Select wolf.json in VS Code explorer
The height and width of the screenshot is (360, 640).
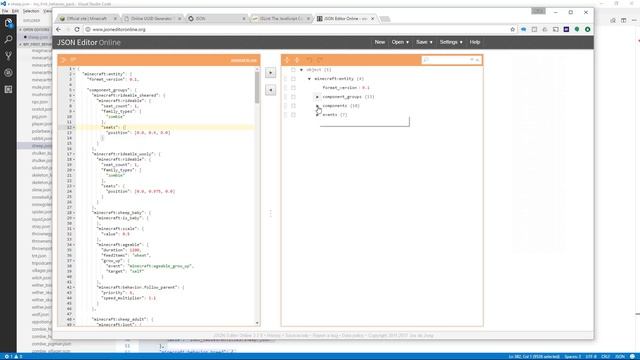click(x=41, y=315)
